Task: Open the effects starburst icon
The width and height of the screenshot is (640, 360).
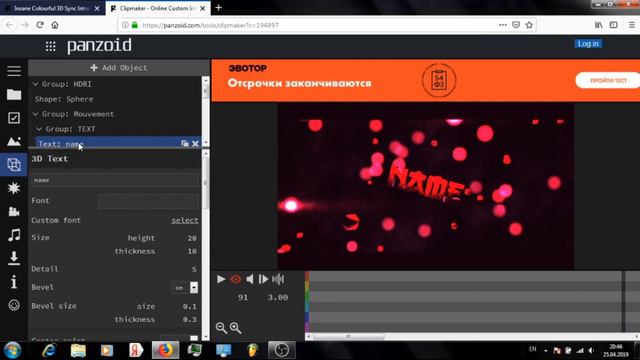Action: (14, 188)
